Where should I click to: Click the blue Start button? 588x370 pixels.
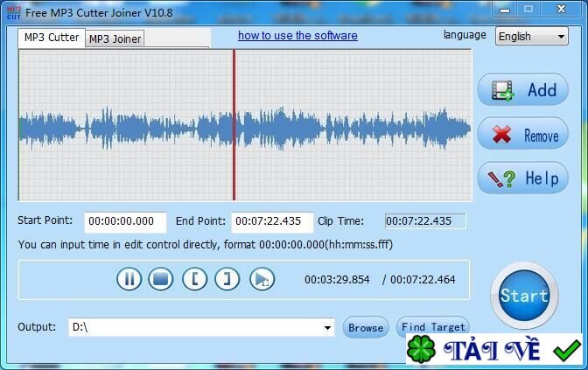pyautogui.click(x=524, y=296)
